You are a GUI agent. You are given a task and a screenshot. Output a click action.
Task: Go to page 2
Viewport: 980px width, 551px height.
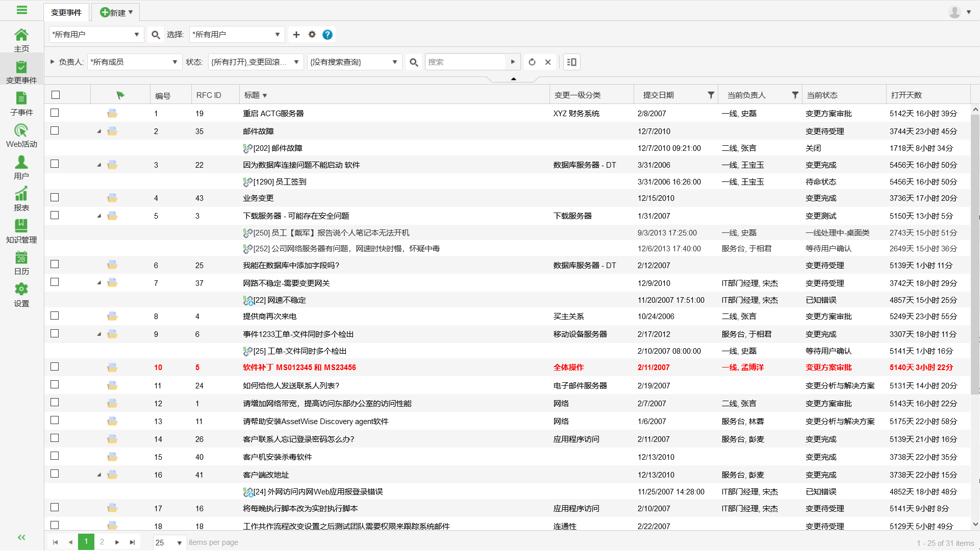click(x=102, y=542)
